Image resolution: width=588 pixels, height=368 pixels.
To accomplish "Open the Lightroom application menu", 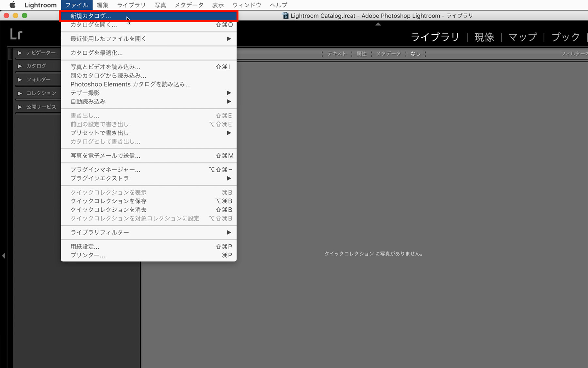I will point(41,5).
